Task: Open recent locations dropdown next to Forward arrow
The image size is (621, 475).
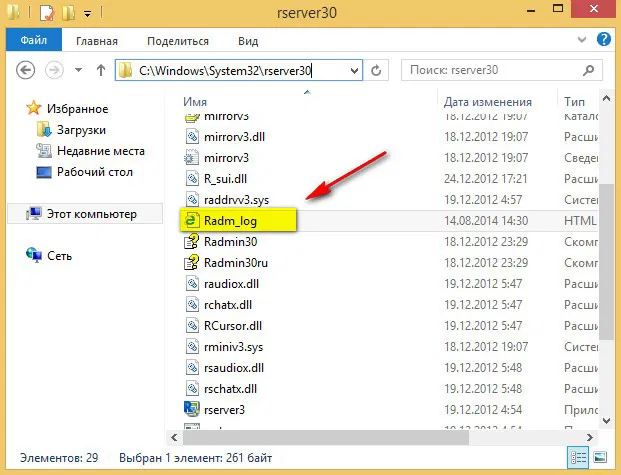Action: 78,71
